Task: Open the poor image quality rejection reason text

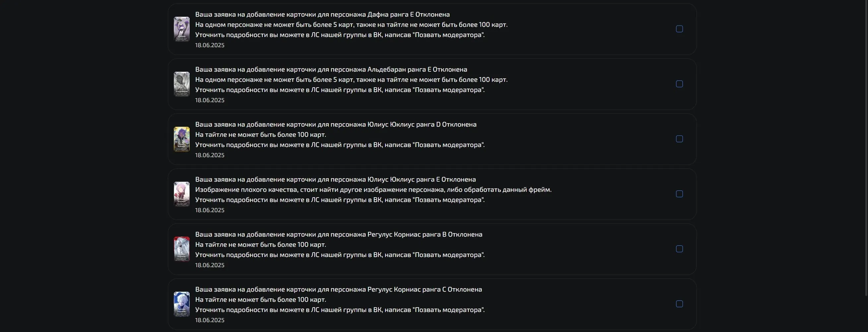Action: (x=373, y=190)
